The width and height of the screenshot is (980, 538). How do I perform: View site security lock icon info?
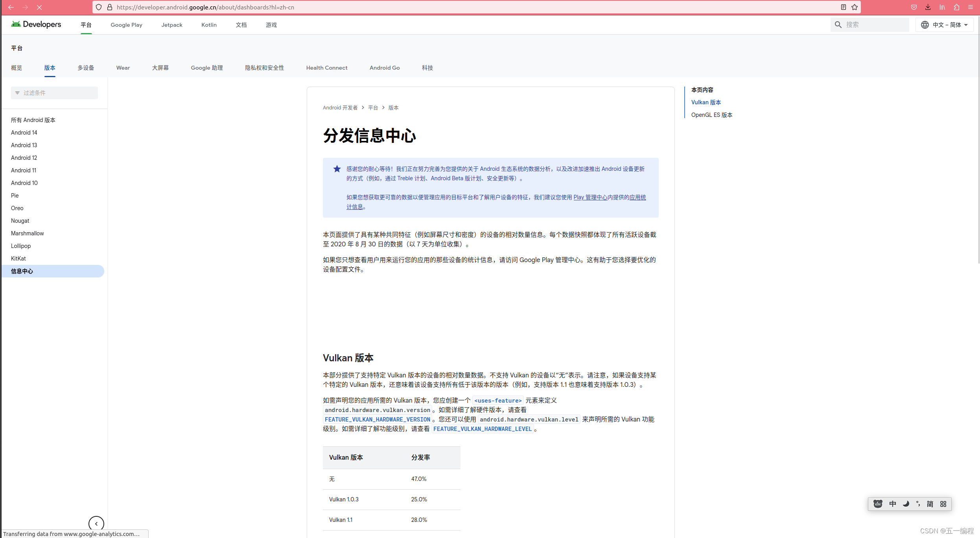click(110, 7)
